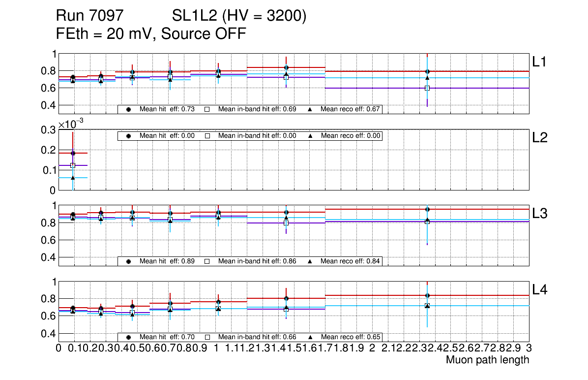Click the open square marker in L1 legend
The width and height of the screenshot is (588, 380).
(x=207, y=109)
